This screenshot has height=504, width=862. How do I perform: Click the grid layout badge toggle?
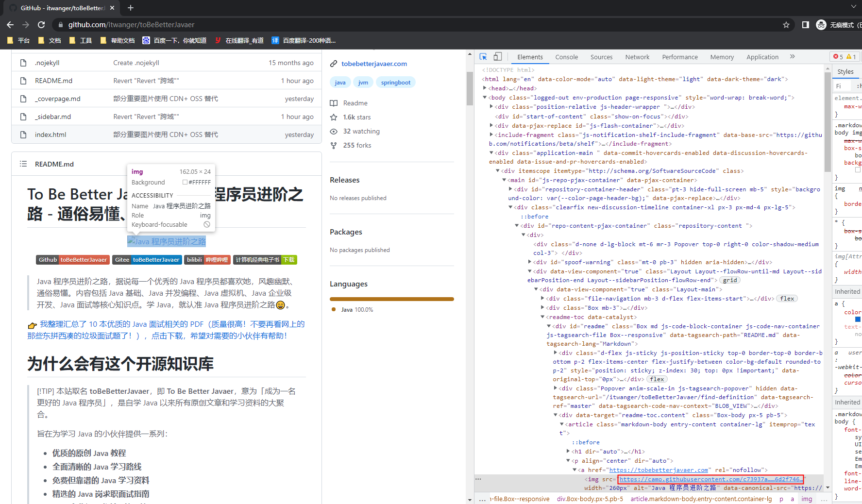(729, 280)
